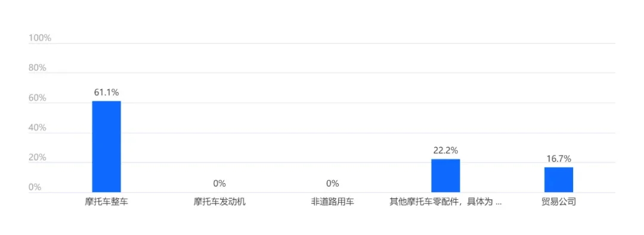644x235 pixels.
Task: Select the 16.7% value label
Action: coord(559,159)
